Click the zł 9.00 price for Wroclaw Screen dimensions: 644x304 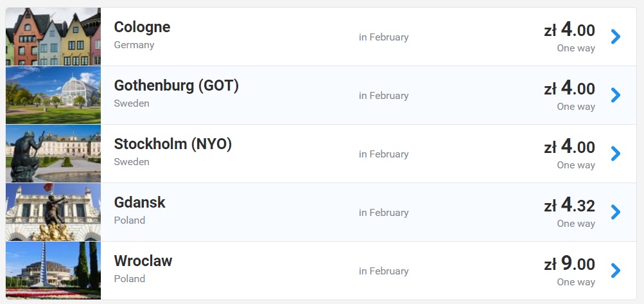click(570, 264)
